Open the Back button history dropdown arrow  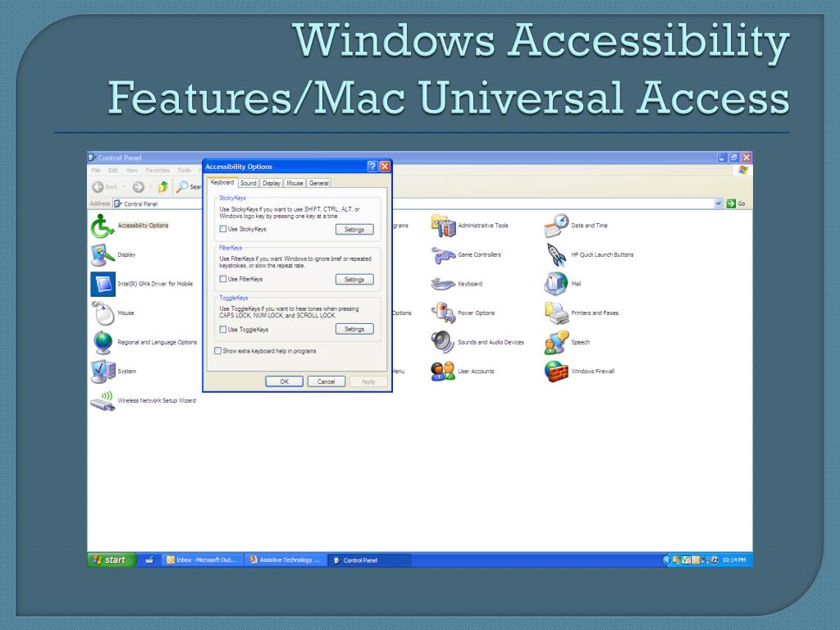pos(124,187)
